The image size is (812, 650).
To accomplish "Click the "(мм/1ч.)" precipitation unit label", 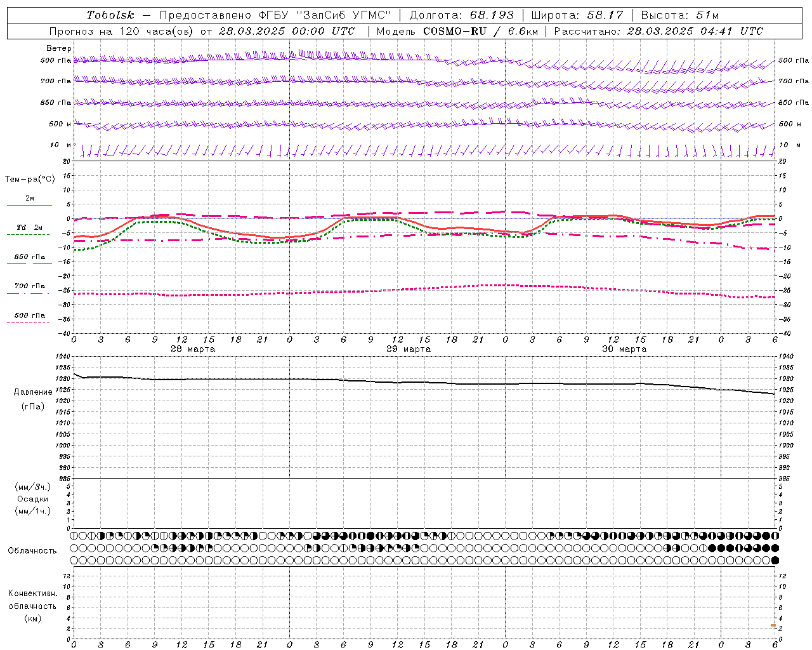I will click(x=33, y=511).
